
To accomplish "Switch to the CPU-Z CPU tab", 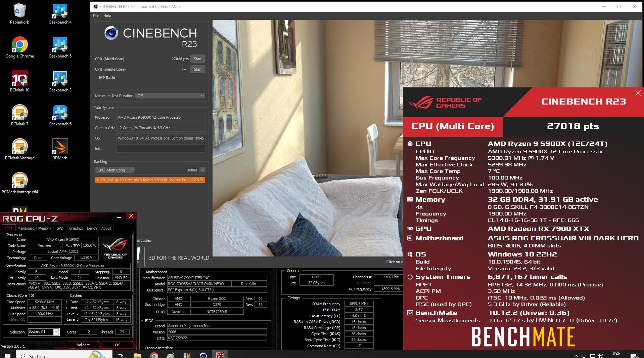I will [x=9, y=228].
